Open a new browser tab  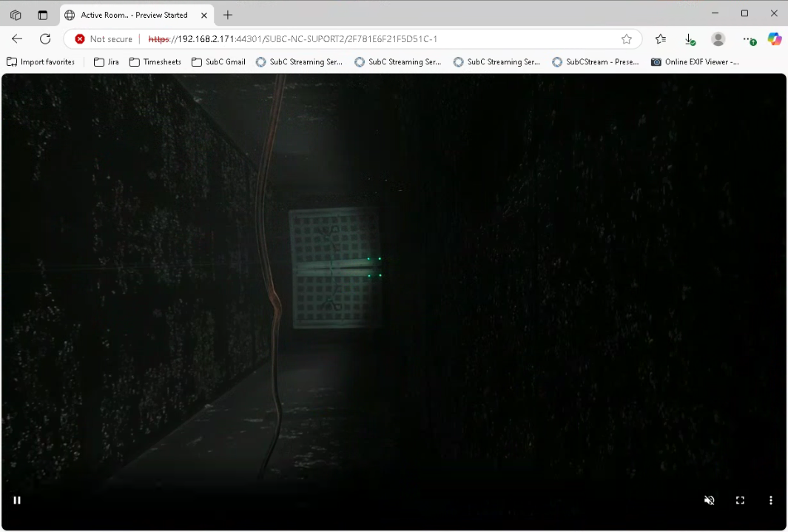click(228, 15)
